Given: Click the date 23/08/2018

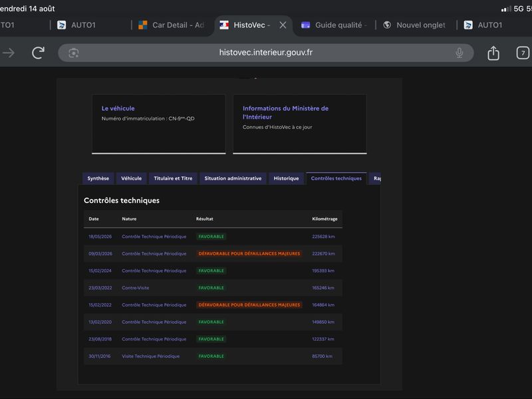Looking at the screenshot, I should [x=100, y=339].
